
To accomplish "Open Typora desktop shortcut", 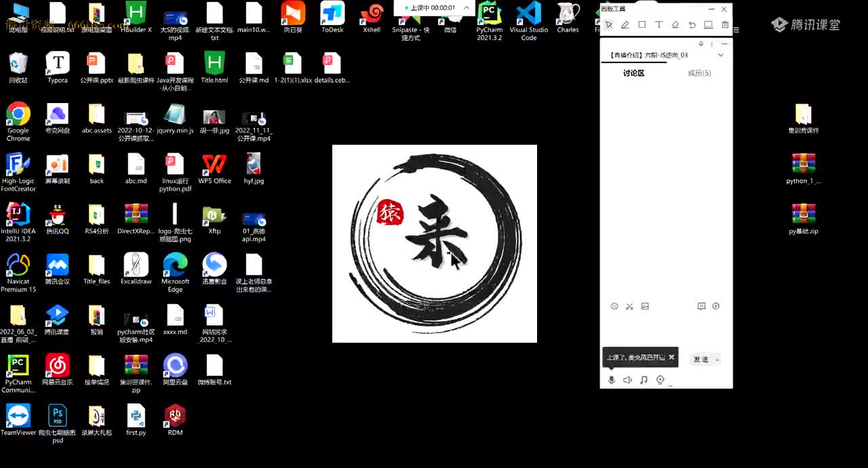I will coord(58,68).
